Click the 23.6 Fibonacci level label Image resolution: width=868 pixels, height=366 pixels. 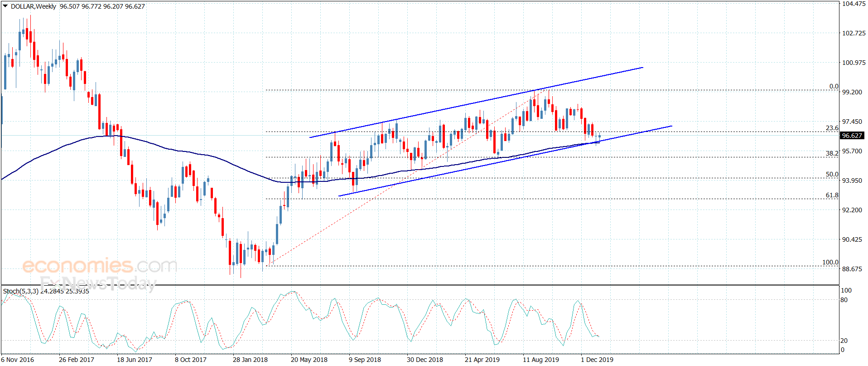[832, 128]
